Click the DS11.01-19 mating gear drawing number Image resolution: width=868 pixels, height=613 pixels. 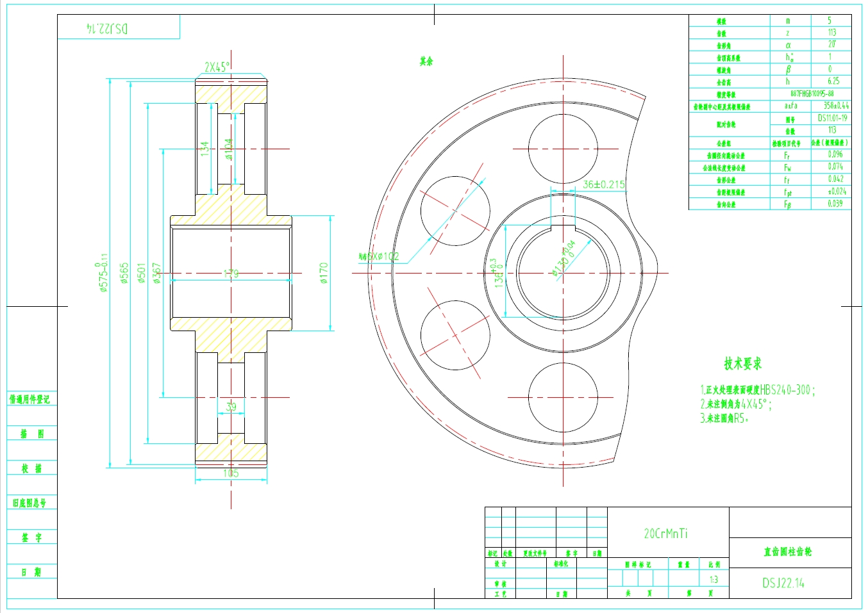click(x=832, y=118)
